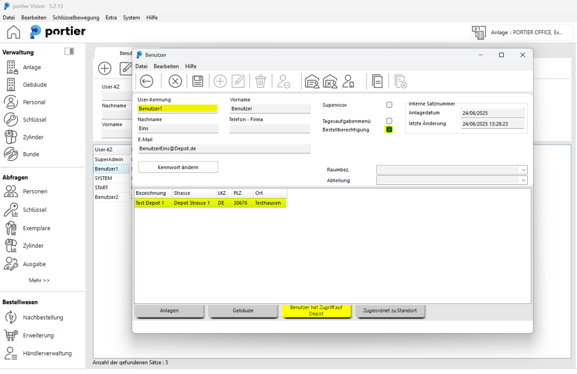The image size is (577, 374).
Task: Open Bearbeiten menu in the Benutzer dialog
Action: tap(166, 66)
